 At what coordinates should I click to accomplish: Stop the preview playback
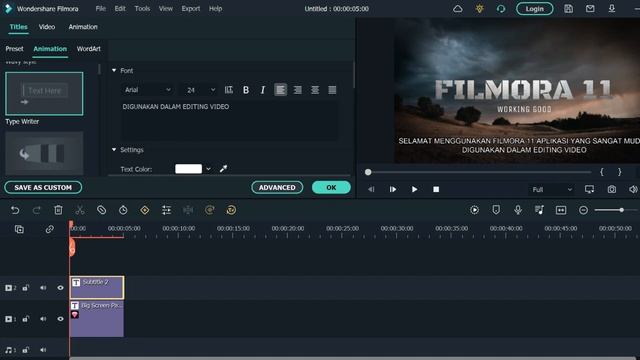[436, 189]
